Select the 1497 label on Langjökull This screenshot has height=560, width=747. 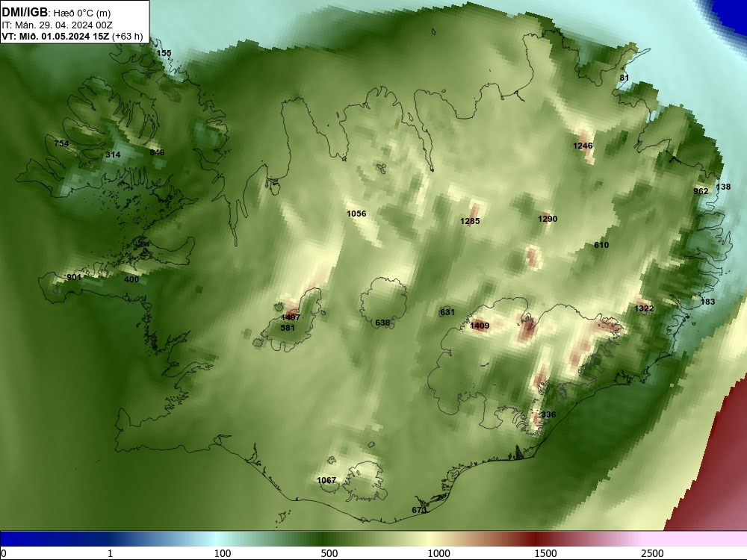pos(291,317)
